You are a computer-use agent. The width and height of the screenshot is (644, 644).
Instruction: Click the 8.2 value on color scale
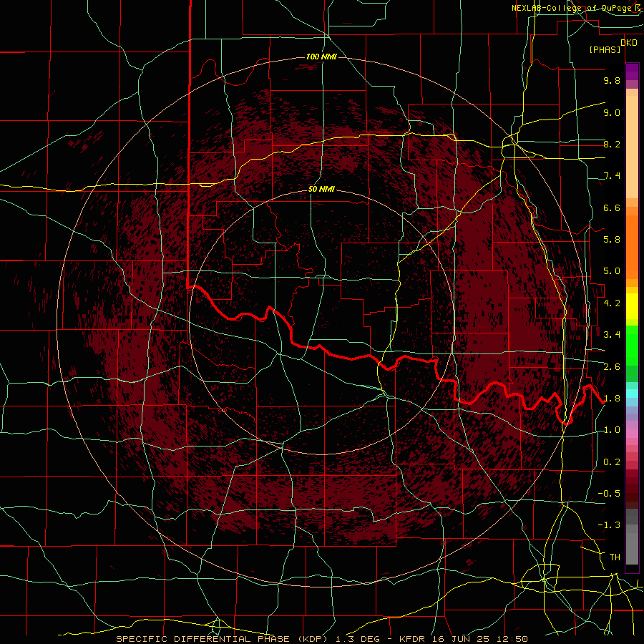point(612,145)
